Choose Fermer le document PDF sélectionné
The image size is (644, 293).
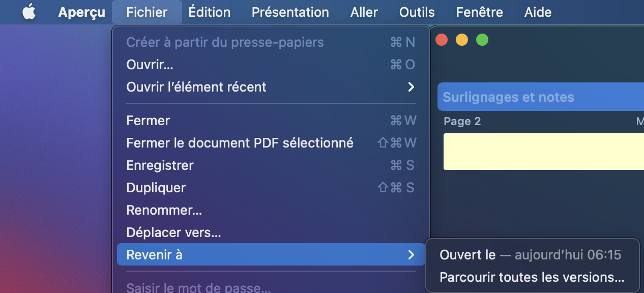(x=240, y=143)
